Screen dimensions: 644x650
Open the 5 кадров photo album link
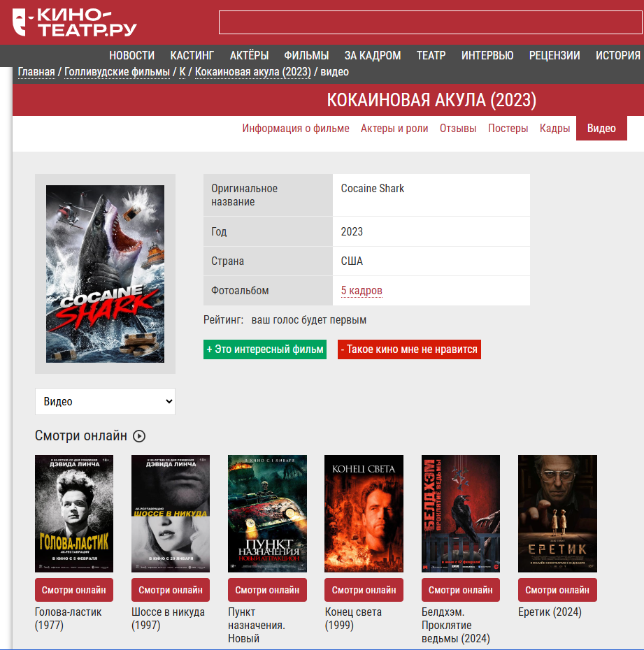[362, 291]
